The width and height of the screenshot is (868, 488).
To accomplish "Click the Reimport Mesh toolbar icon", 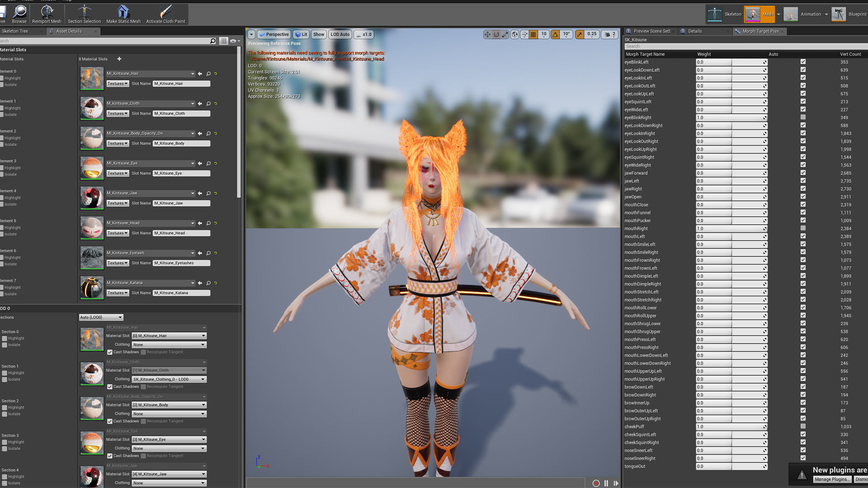I will (x=47, y=14).
